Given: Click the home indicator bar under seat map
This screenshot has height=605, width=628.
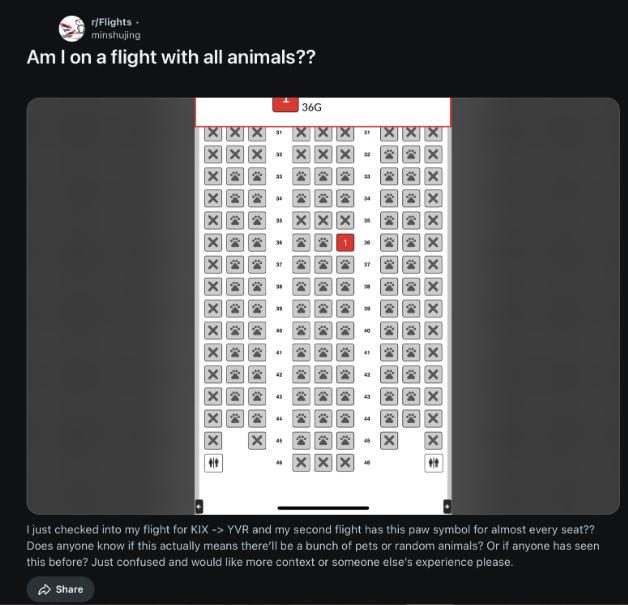Looking at the screenshot, I should (323, 507).
